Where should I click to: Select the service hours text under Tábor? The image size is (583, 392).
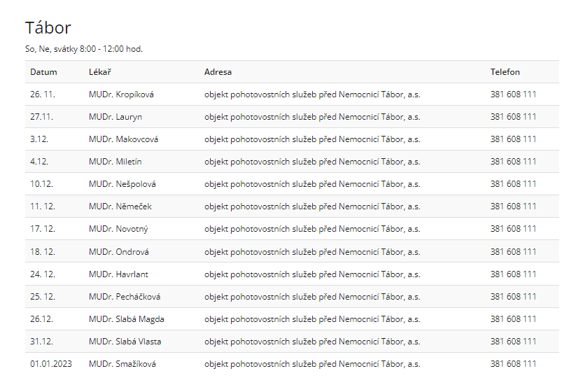pyautogui.click(x=84, y=49)
